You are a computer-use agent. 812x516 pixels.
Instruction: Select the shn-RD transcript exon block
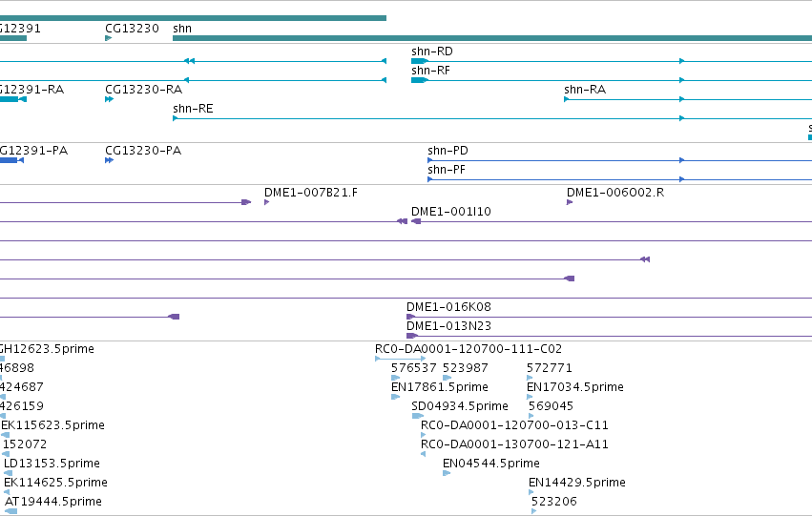click(420, 61)
